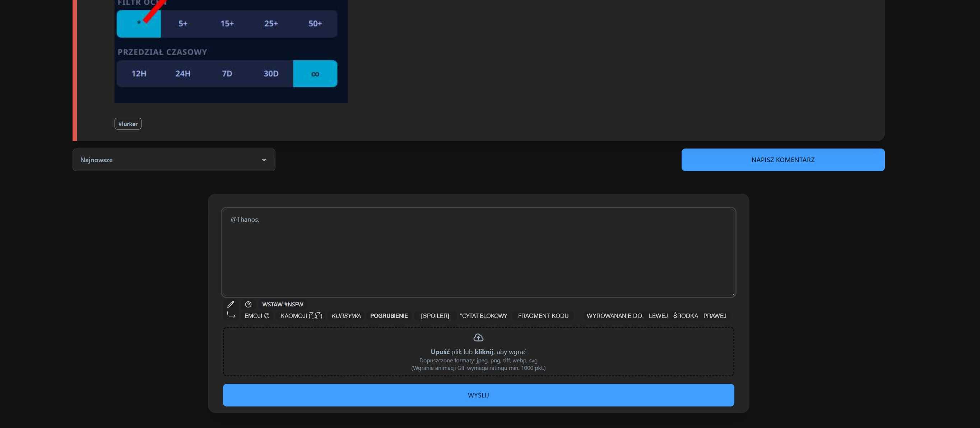980x428 pixels.
Task: Align text to PRAWEJ (right)
Action: [715, 316]
